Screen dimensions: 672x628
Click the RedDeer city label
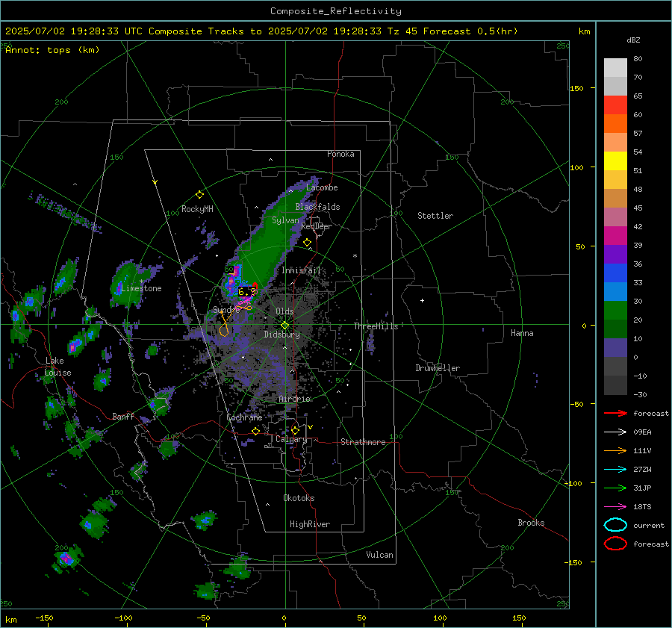[317, 226]
